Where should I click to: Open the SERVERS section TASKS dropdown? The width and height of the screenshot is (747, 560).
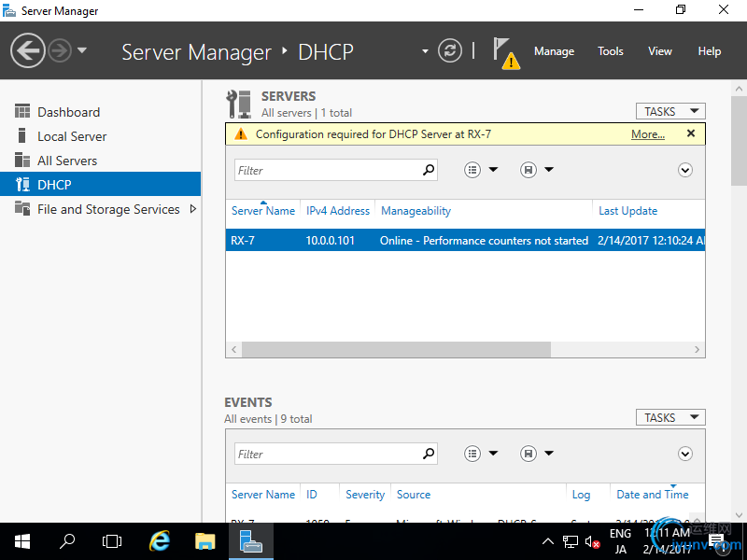670,111
